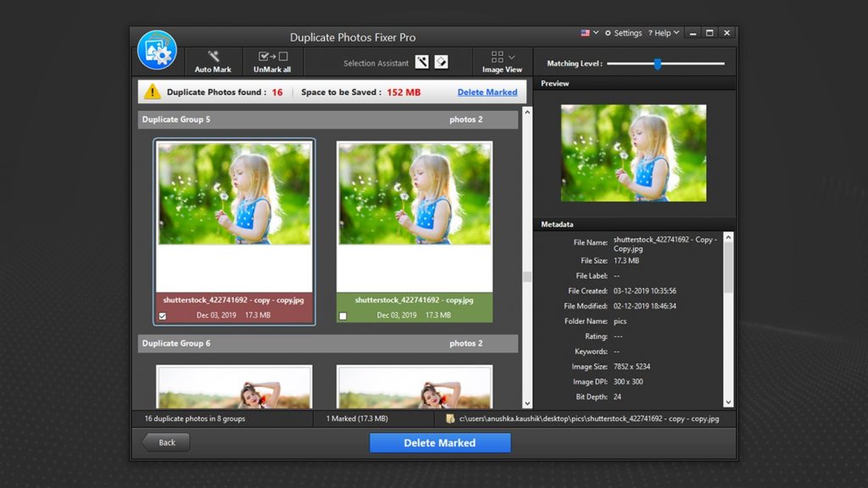
Task: Open the Selection Assistant wand tool
Action: coord(422,62)
